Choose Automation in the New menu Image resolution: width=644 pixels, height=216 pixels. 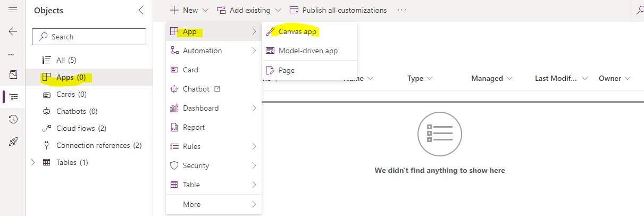pos(213,51)
